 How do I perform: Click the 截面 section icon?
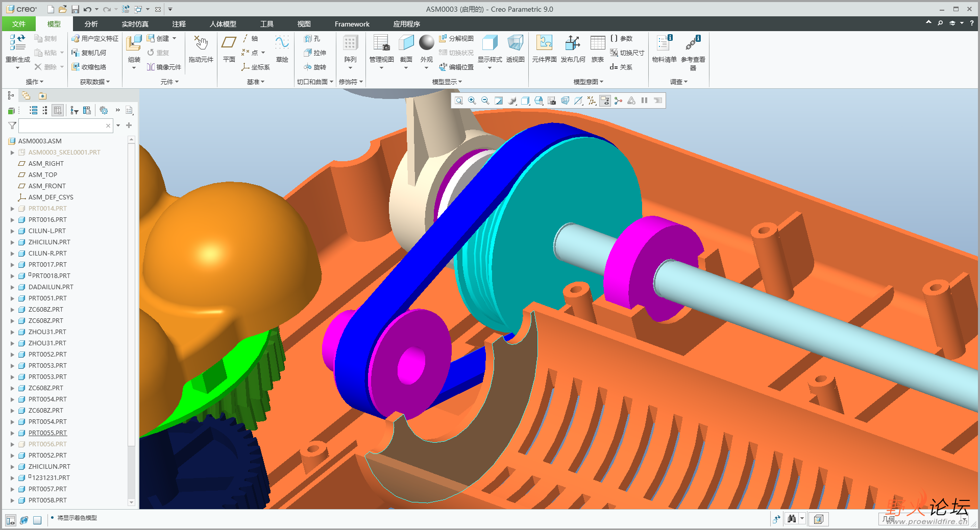click(x=406, y=43)
